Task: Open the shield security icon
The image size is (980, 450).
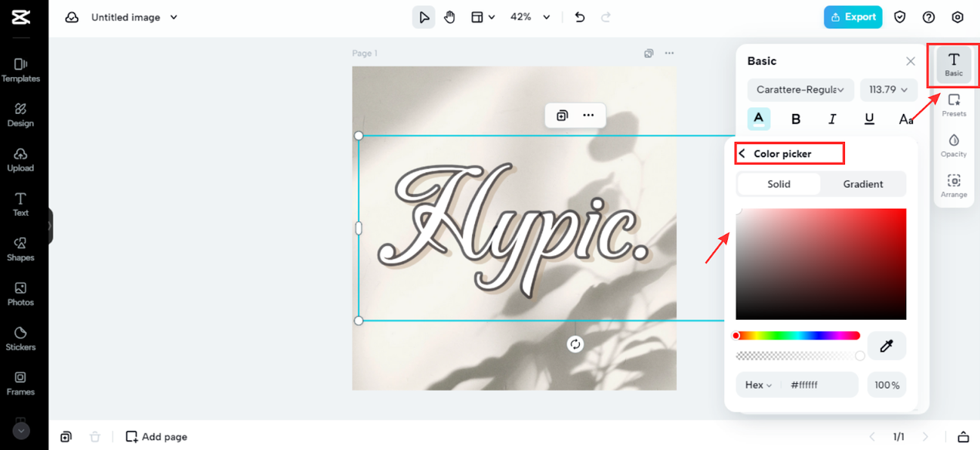Action: [900, 17]
